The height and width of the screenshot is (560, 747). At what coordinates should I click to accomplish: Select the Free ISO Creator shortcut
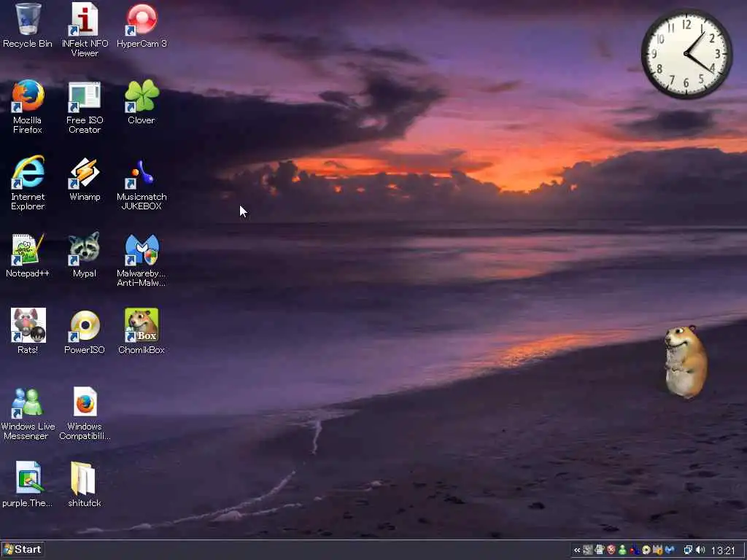(x=85, y=106)
